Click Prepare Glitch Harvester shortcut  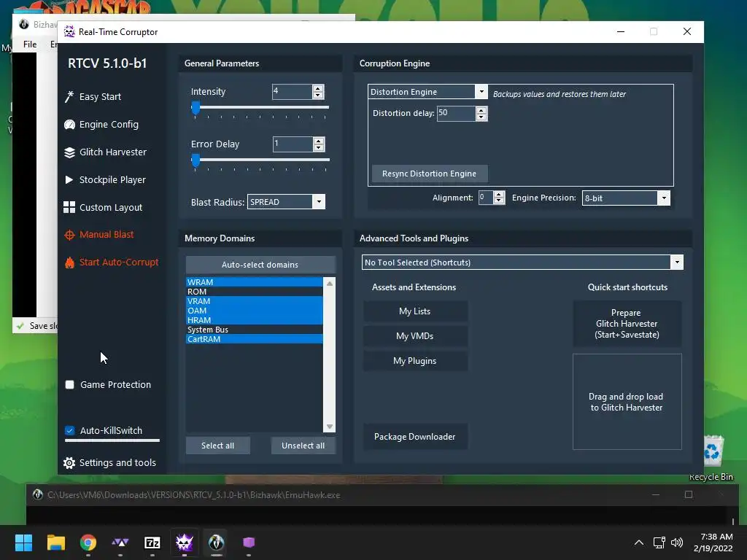[627, 324]
